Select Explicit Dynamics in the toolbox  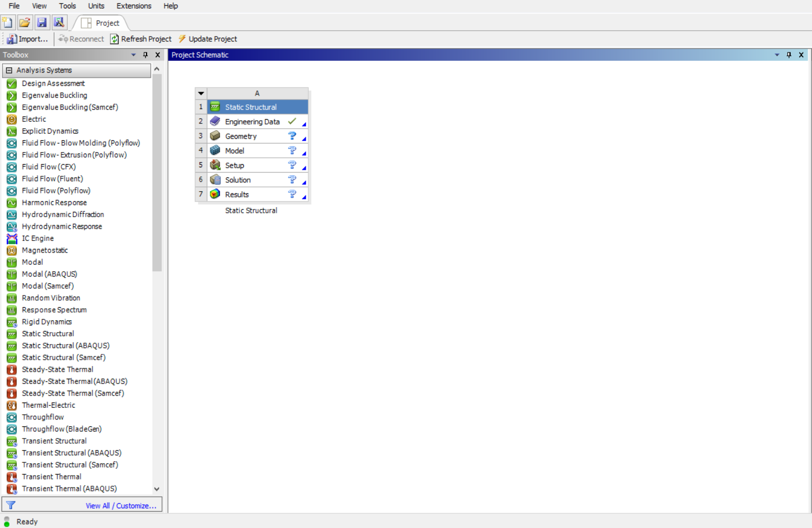point(50,131)
